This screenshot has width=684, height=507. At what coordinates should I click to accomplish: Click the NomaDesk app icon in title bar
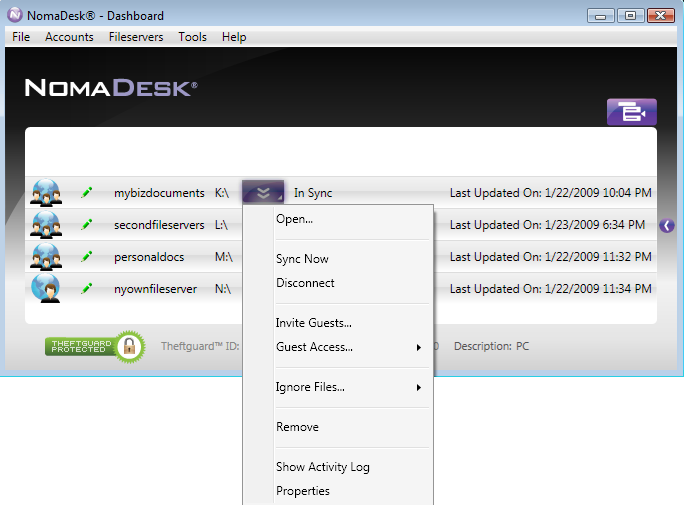[x=14, y=15]
